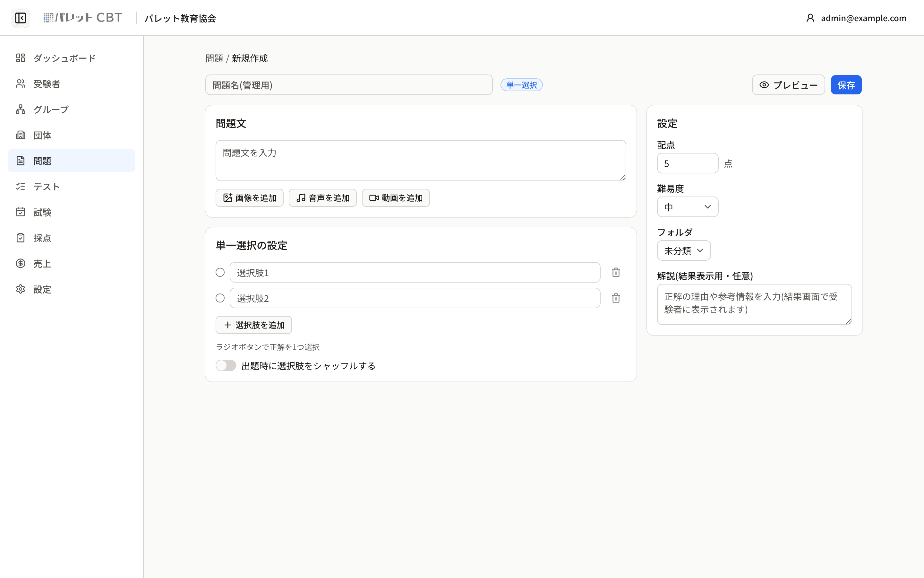Viewport: 924px width, 578px height.
Task: Click 動画を追加 button
Action: click(x=396, y=197)
